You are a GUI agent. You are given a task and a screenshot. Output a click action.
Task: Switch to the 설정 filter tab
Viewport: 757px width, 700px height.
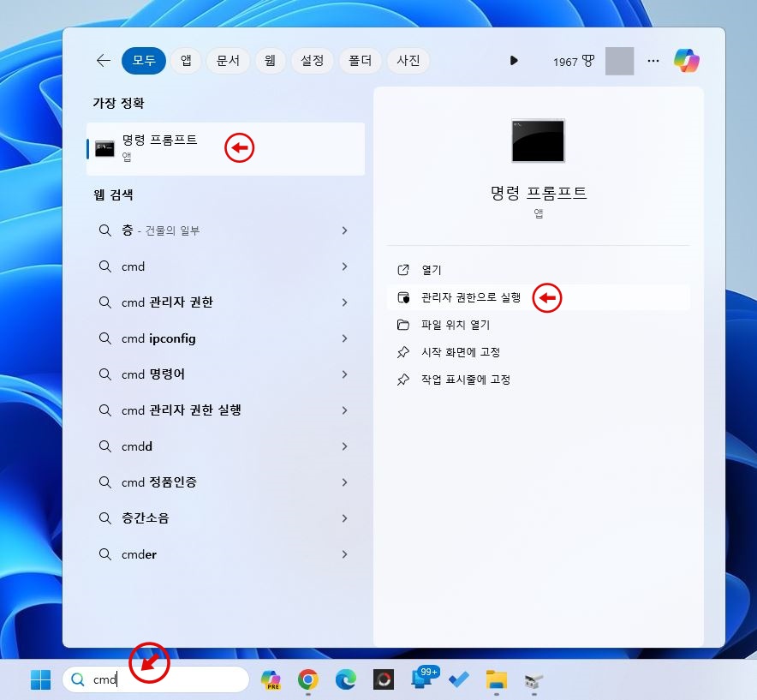pos(312,60)
